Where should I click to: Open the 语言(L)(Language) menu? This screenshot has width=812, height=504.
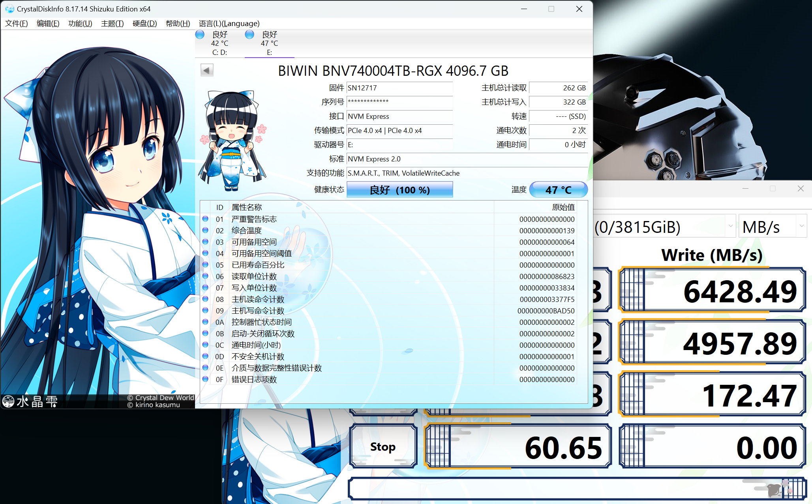pos(229,24)
